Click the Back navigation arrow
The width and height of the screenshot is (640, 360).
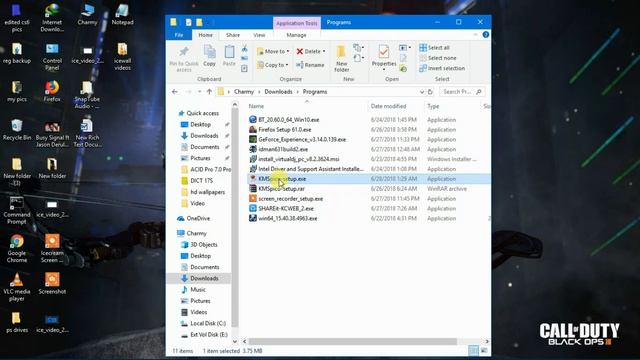click(175, 92)
